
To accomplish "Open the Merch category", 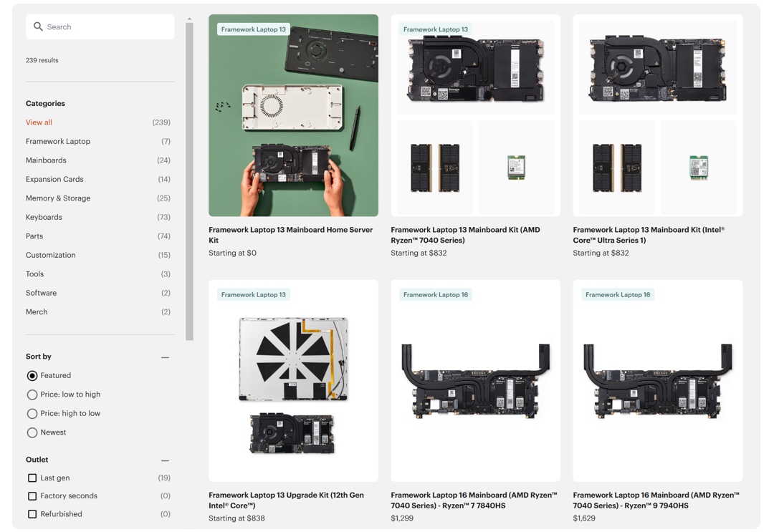I will pos(37,312).
